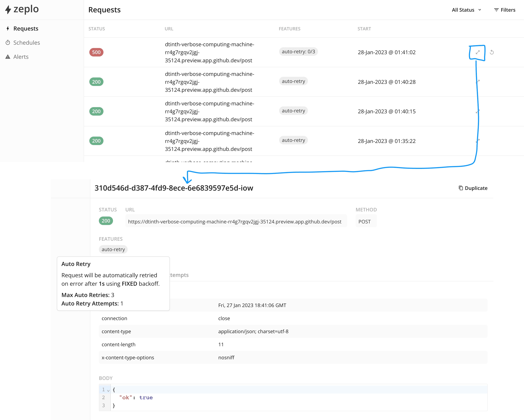Click the All Status chevron arrow
Screen dimensions: 524x420
pos(480,10)
